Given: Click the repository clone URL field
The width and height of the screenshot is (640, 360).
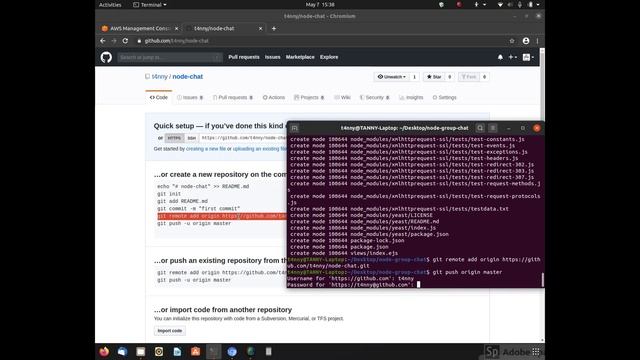Looking at the screenshot, I should [244, 138].
